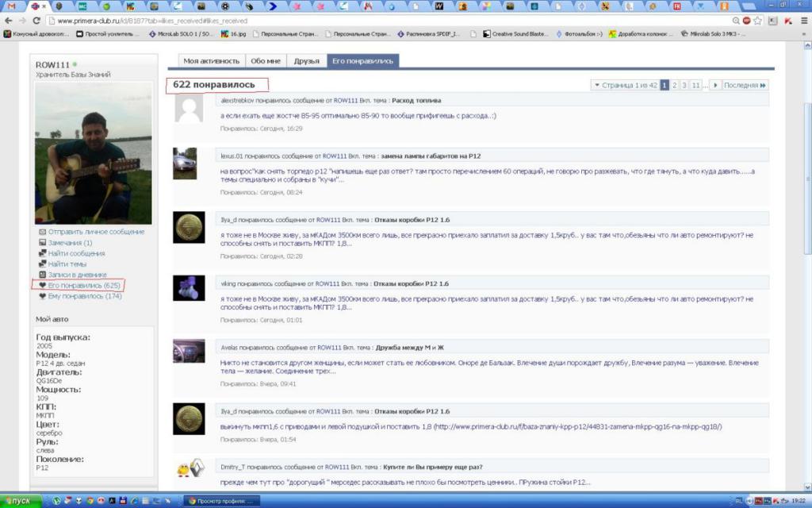Click the browser back arrow
Image resolution: width=812 pixels, height=508 pixels.
point(8,21)
